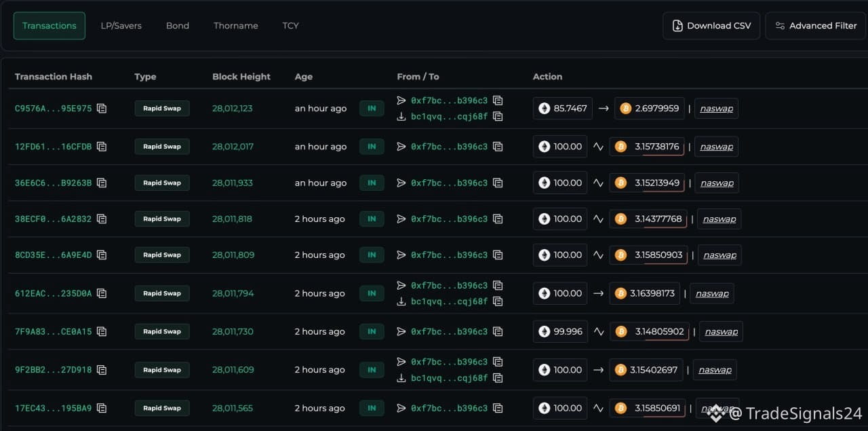The width and height of the screenshot is (868, 431).
Task: Copy transaction hash C9576A...95E975
Action: click(x=102, y=109)
